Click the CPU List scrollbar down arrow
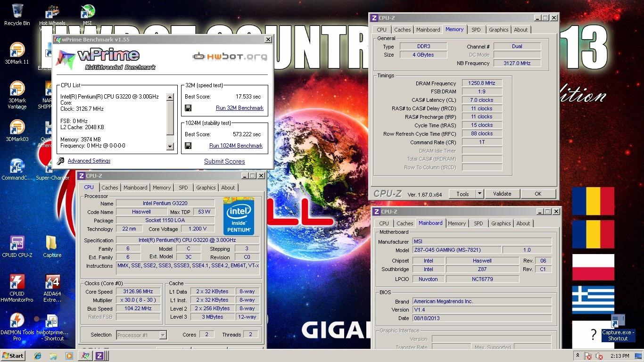Screen dimensions: 644x362 click(170, 146)
